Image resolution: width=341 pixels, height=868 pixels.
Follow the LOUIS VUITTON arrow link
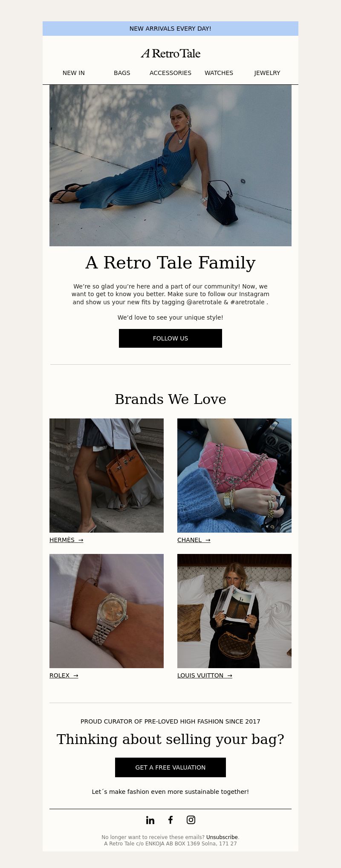(205, 675)
